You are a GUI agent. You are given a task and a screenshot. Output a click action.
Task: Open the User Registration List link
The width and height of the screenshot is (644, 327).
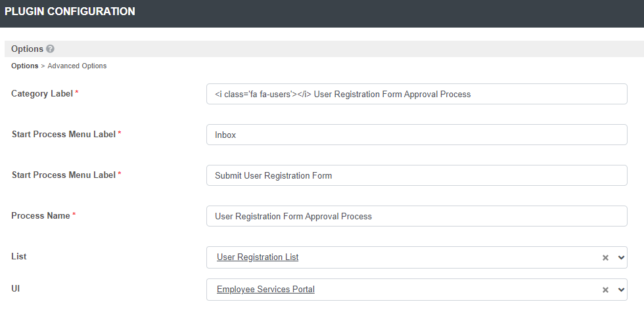tap(258, 257)
